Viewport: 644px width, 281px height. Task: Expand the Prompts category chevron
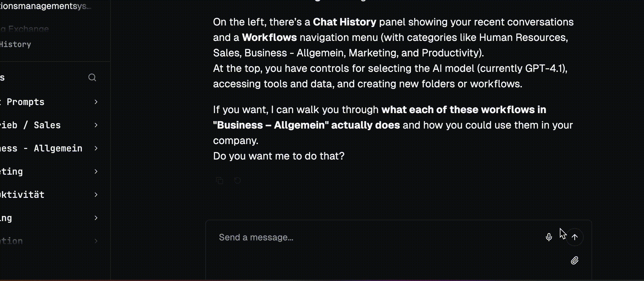pos(96,102)
